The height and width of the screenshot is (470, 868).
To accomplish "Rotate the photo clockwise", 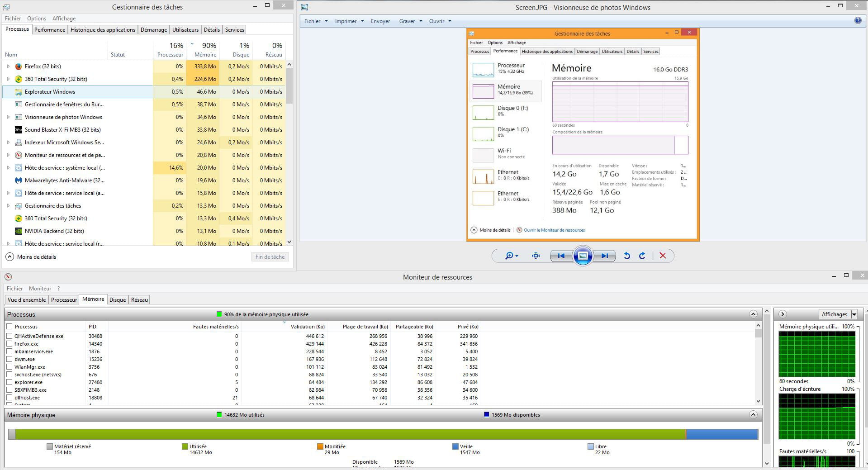I will click(642, 256).
